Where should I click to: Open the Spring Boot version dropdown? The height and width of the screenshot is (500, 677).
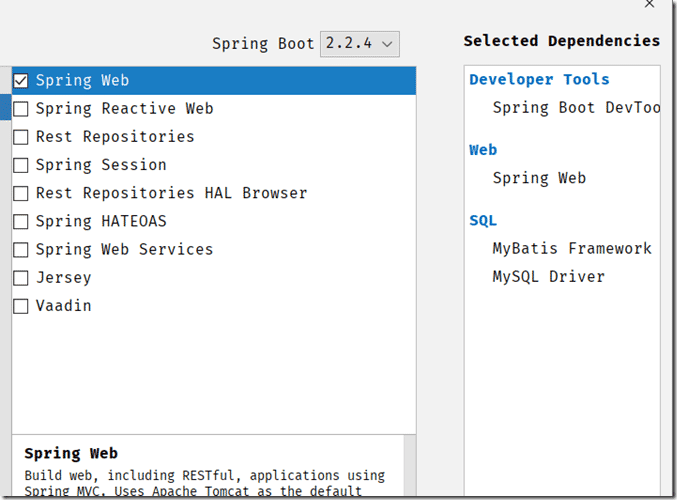tap(359, 44)
